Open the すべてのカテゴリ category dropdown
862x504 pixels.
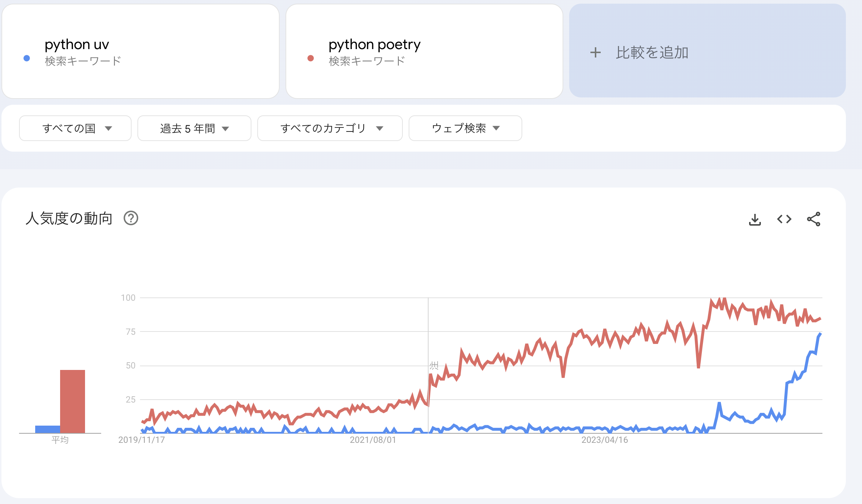(329, 128)
